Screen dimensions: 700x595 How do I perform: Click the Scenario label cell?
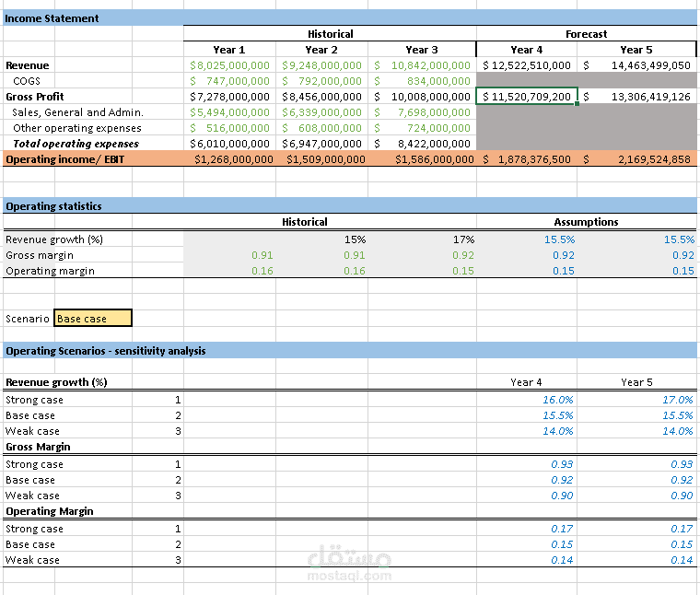[x=28, y=319]
